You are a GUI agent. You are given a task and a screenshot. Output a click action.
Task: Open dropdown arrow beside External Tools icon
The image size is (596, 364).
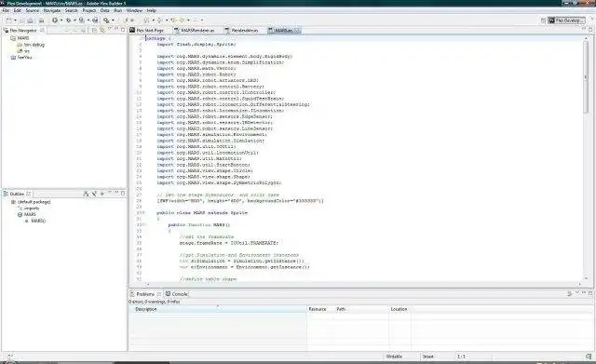(113, 20)
